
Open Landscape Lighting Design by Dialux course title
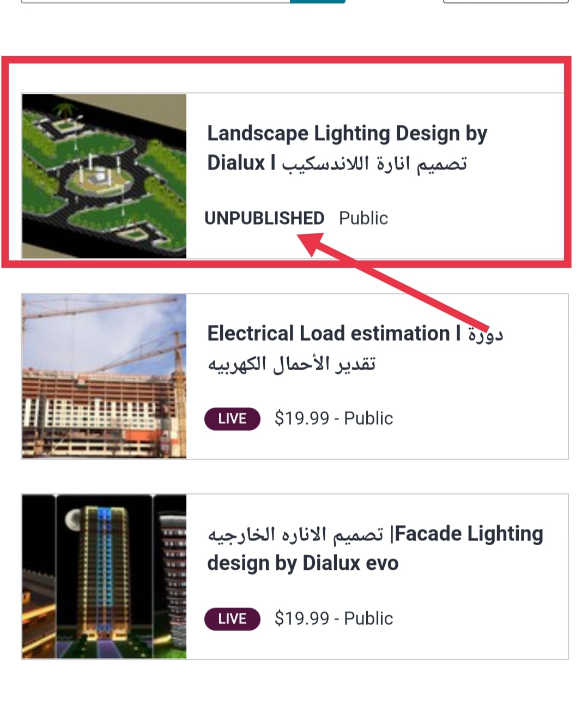(x=347, y=148)
